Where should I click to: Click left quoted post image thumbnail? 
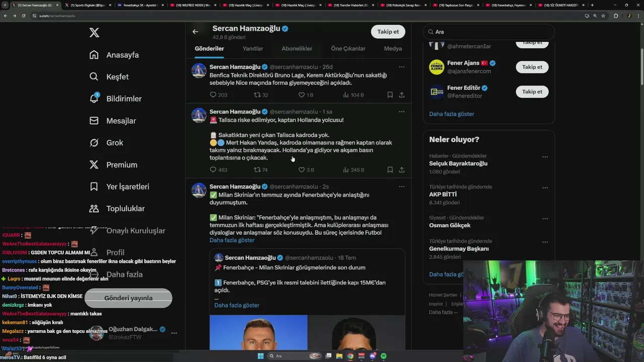tap(259, 332)
